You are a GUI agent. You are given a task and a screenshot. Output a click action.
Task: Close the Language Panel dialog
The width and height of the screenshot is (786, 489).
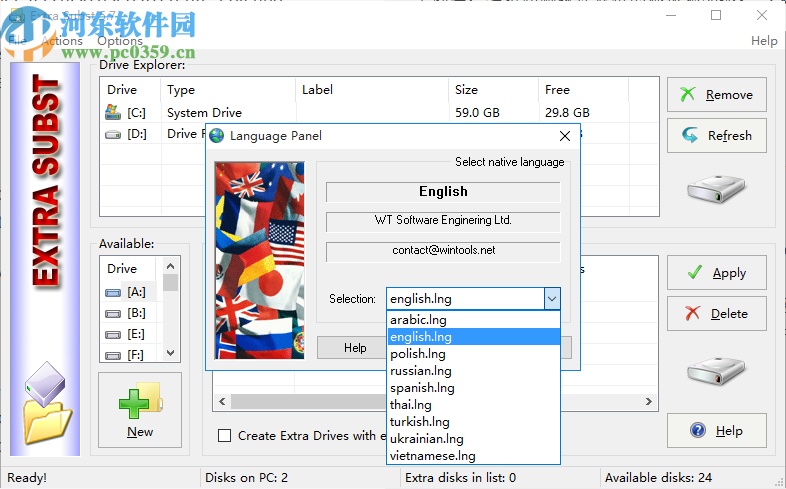[565, 136]
